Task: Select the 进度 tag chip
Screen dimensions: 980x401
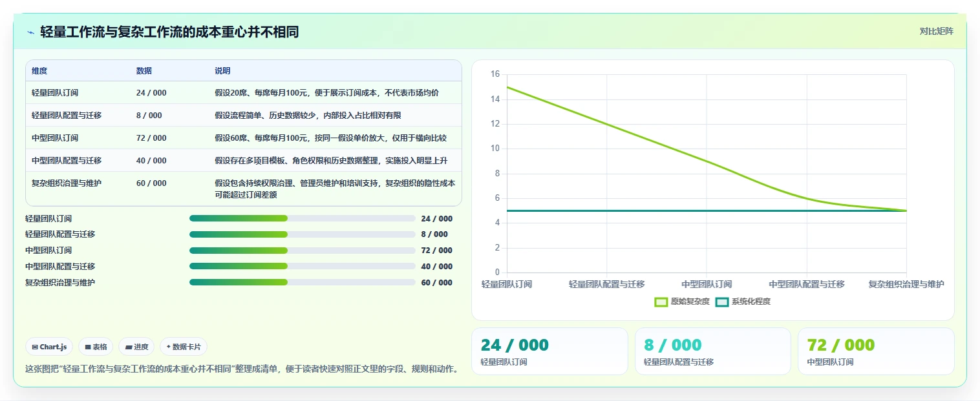Action: click(136, 347)
